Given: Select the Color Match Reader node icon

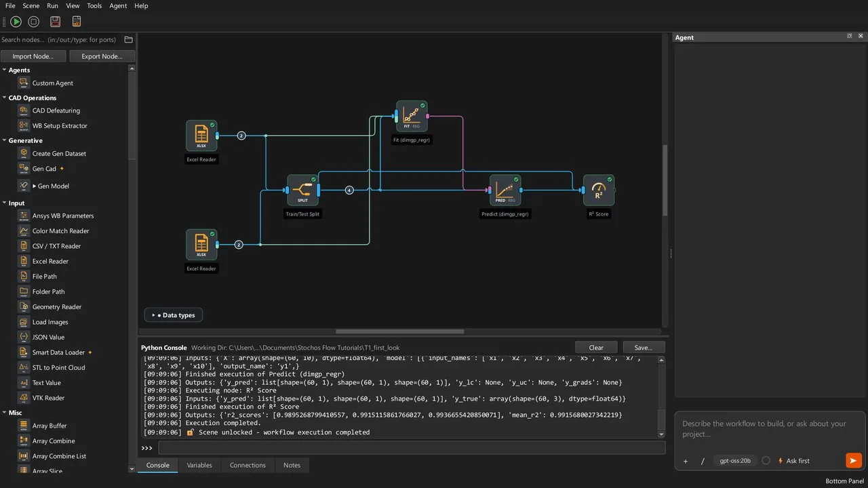Looking at the screenshot, I should point(24,231).
